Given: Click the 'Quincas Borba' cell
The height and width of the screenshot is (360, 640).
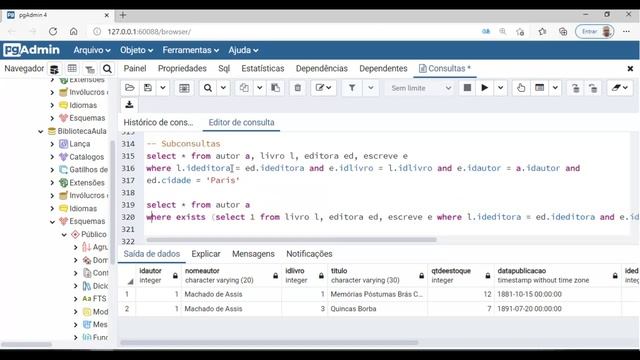Looking at the screenshot, I should pos(377,309).
